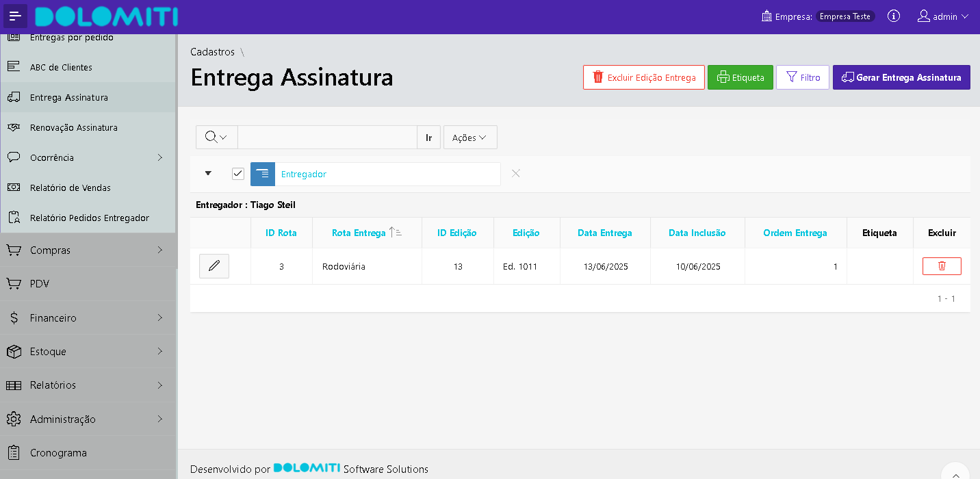This screenshot has width=980, height=479.
Task: Collapse the control break triangle arrow
Action: pyautogui.click(x=209, y=173)
